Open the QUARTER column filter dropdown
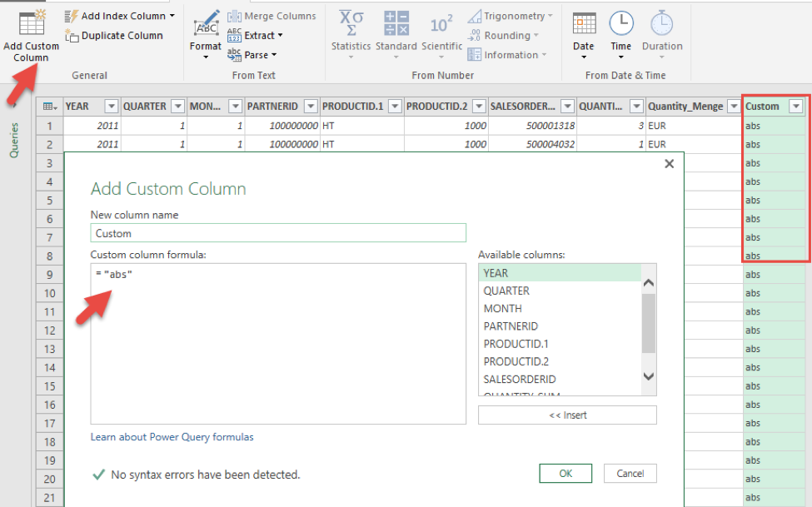 click(177, 107)
